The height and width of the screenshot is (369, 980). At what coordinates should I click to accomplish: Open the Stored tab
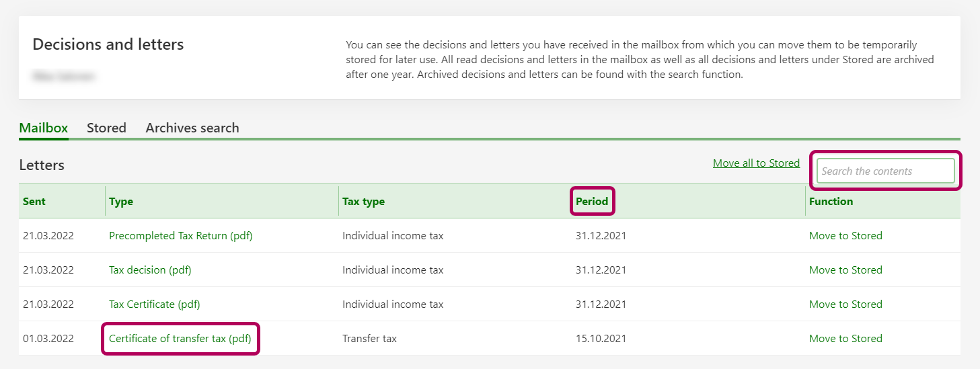pos(106,128)
